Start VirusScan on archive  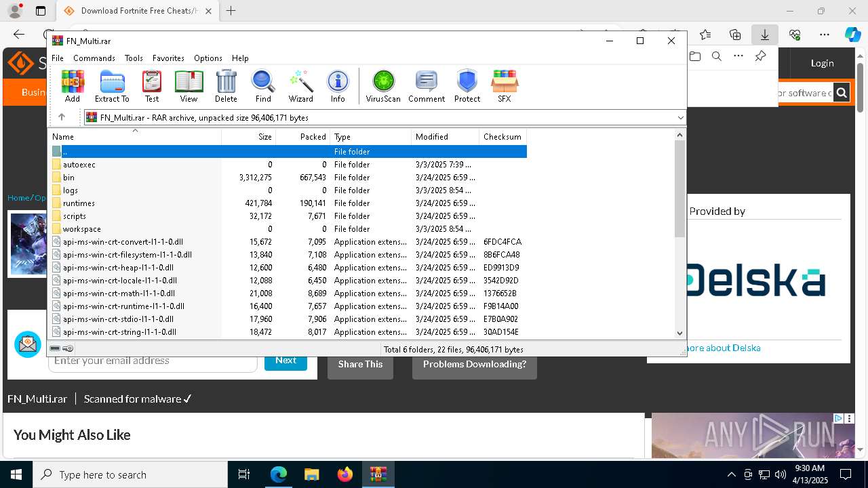(x=383, y=86)
